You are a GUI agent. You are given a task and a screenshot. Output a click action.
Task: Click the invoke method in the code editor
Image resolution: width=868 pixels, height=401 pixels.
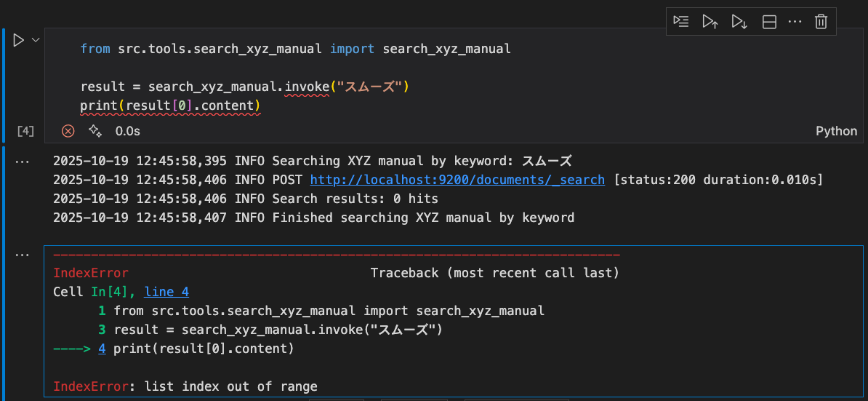click(x=307, y=87)
